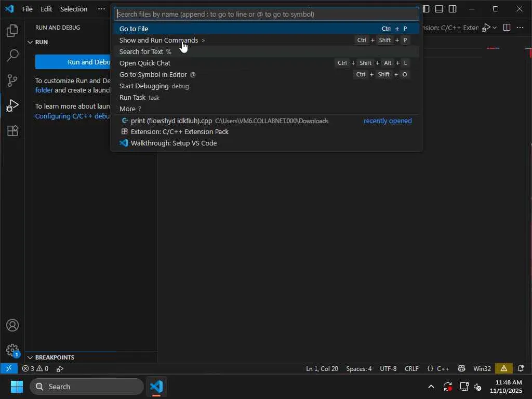Click the Debug C/C++ file run icon
532x399 pixels.
coord(486,28)
